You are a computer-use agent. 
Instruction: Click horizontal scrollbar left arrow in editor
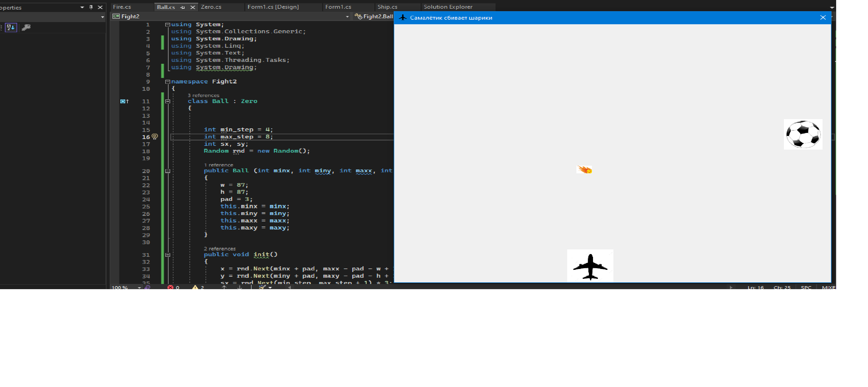coord(289,288)
